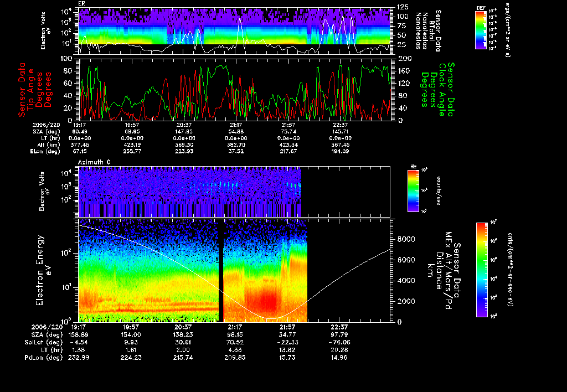Image resolution: width=567 pixels, height=392 pixels.
Task: Click the 'BTotal' Nanoteslas axis label
Action: [x=432, y=31]
